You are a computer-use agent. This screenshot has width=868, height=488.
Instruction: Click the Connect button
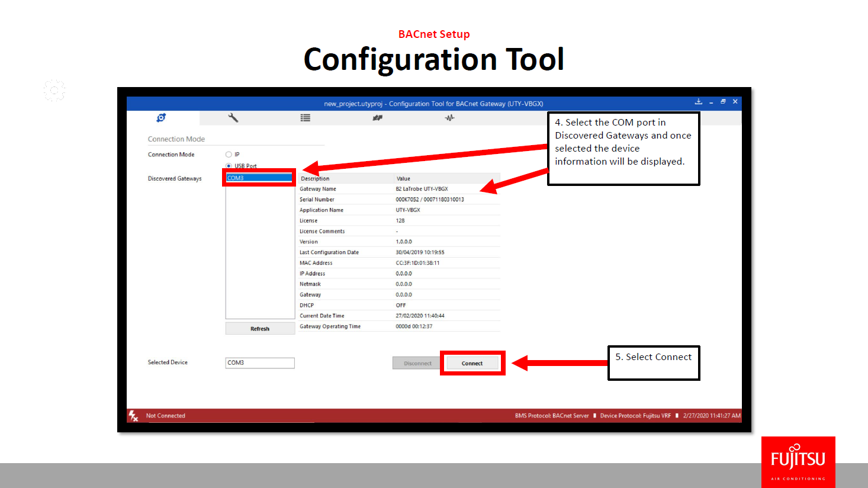tap(472, 363)
